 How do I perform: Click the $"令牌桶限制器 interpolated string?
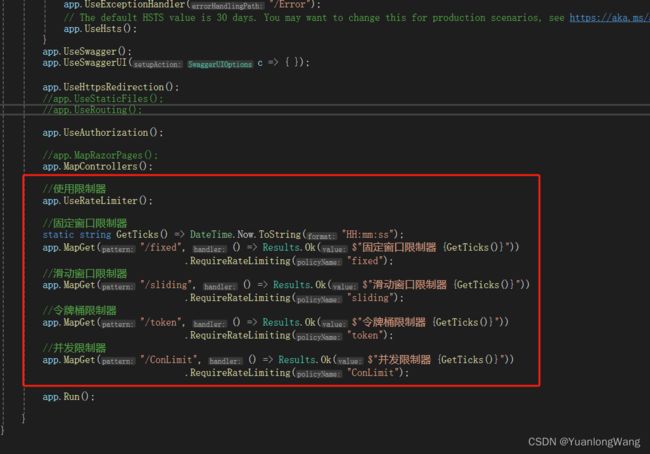point(424,322)
